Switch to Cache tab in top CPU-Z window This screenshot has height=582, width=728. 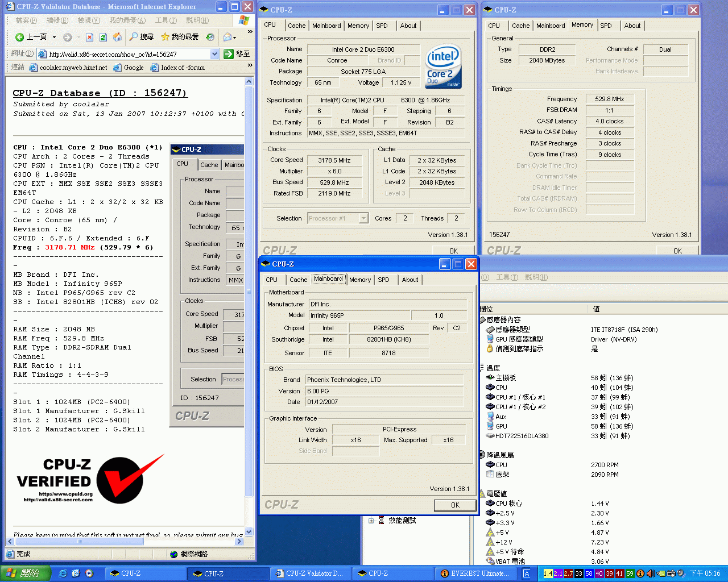pos(296,26)
